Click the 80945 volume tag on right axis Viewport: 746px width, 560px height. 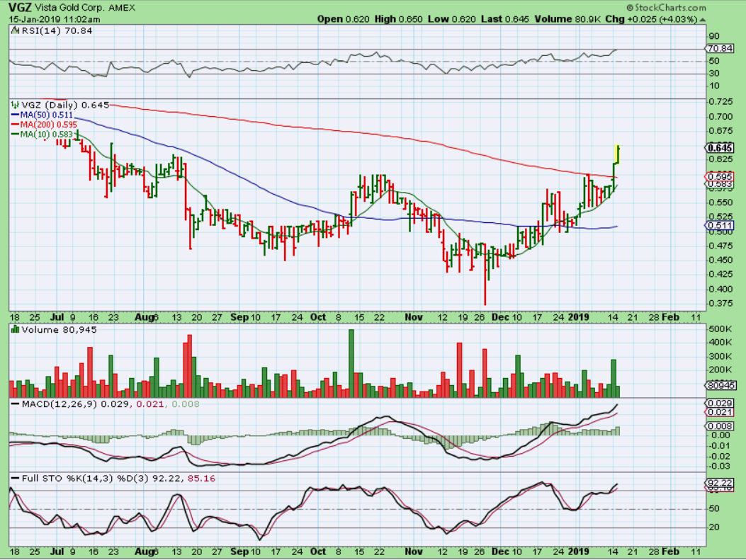click(720, 385)
